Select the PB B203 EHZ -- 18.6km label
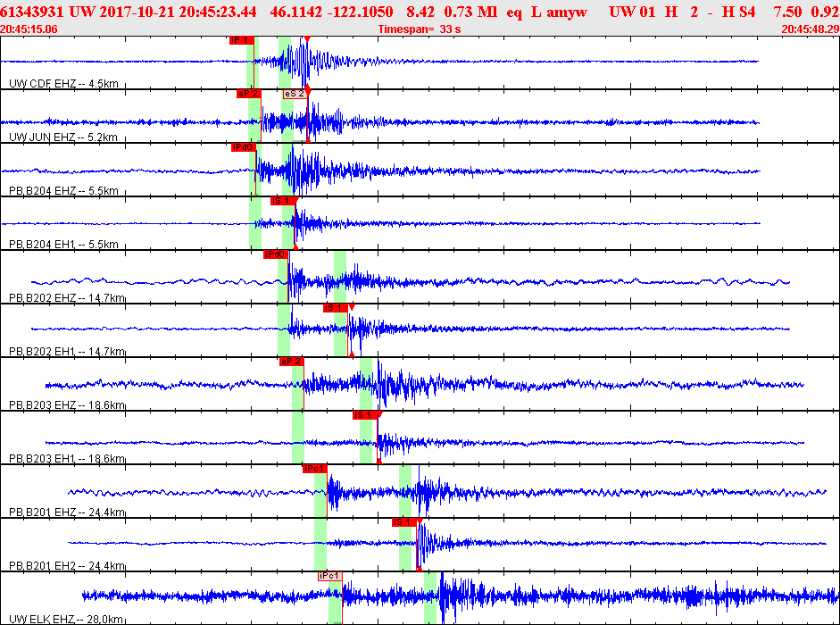 67,405
